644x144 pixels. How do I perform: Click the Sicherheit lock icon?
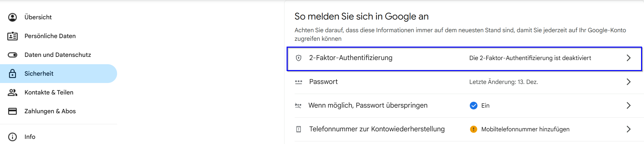(x=12, y=74)
